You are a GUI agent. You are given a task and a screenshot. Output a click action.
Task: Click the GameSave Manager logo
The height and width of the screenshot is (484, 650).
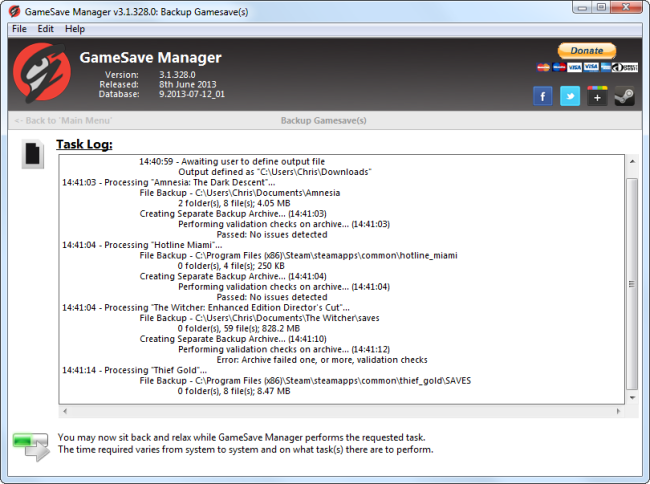pyautogui.click(x=39, y=75)
